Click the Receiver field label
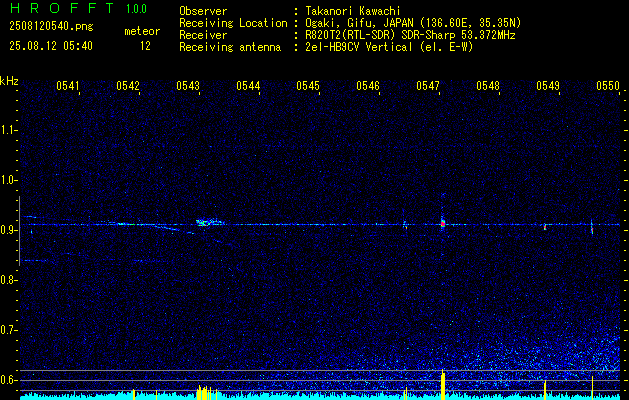 click(203, 35)
